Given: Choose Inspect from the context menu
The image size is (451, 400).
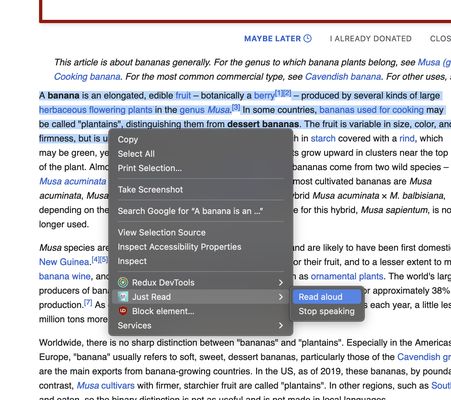Looking at the screenshot, I should click(201, 261).
